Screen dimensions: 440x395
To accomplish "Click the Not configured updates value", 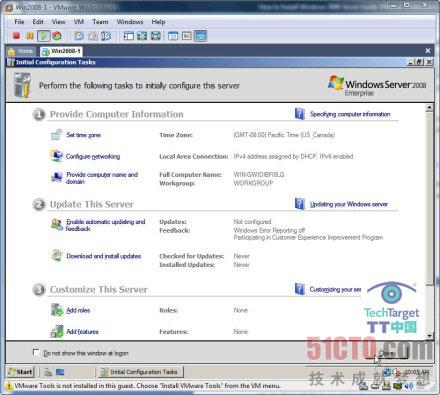I will click(x=252, y=222).
